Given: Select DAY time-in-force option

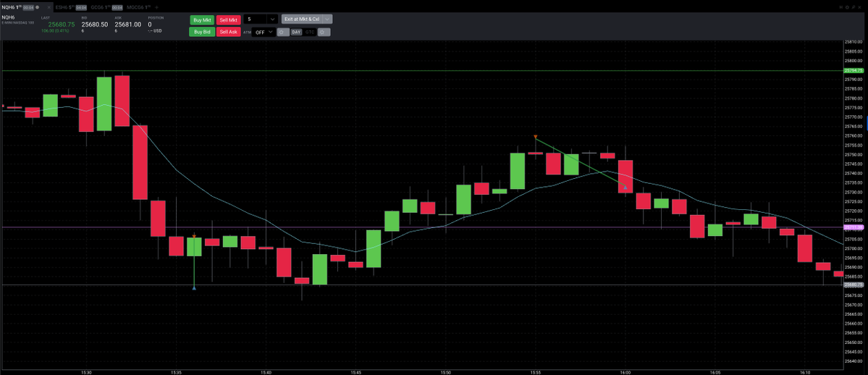Looking at the screenshot, I should (296, 32).
